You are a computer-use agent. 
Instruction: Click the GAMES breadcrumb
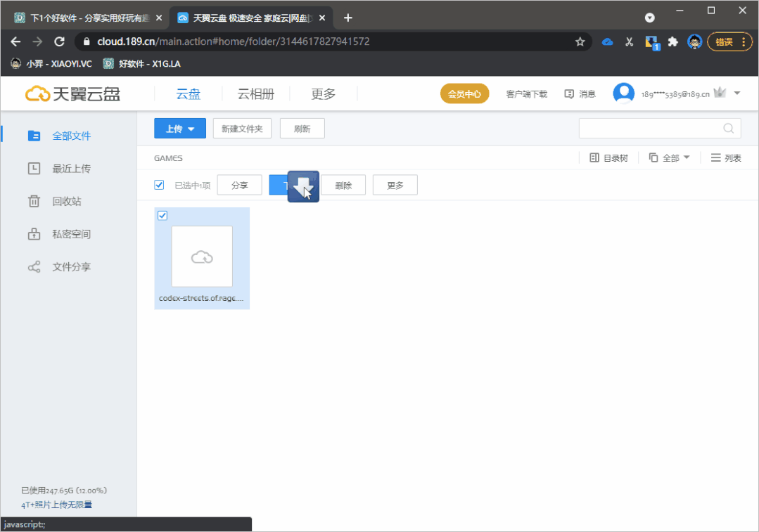point(168,158)
